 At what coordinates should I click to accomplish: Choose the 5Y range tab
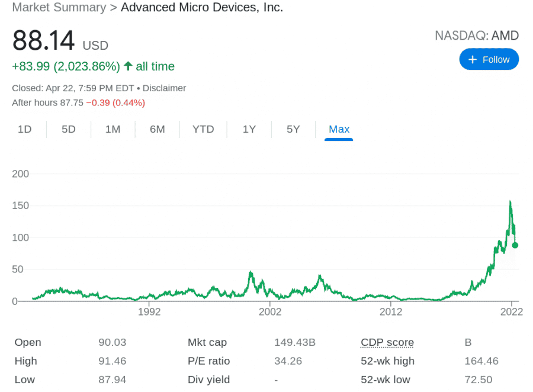point(293,129)
